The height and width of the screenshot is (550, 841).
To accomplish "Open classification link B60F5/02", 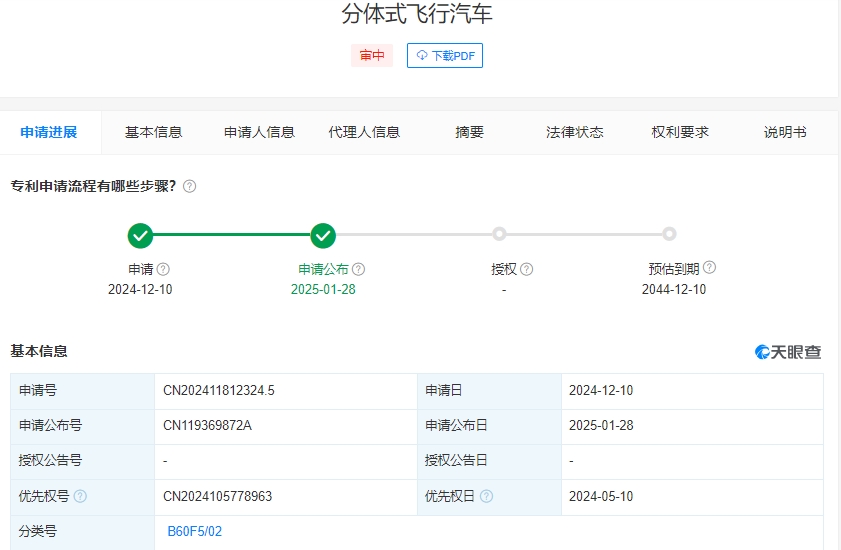I will point(194,532).
